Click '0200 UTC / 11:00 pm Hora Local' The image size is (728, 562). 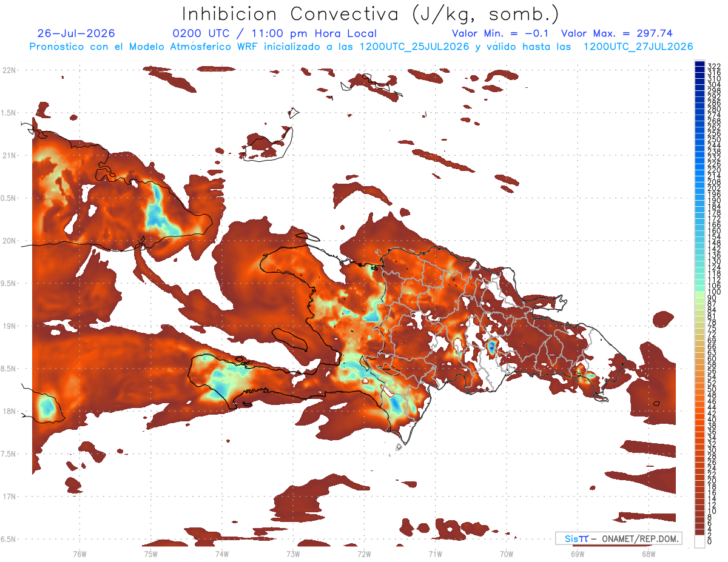pyautogui.click(x=274, y=33)
